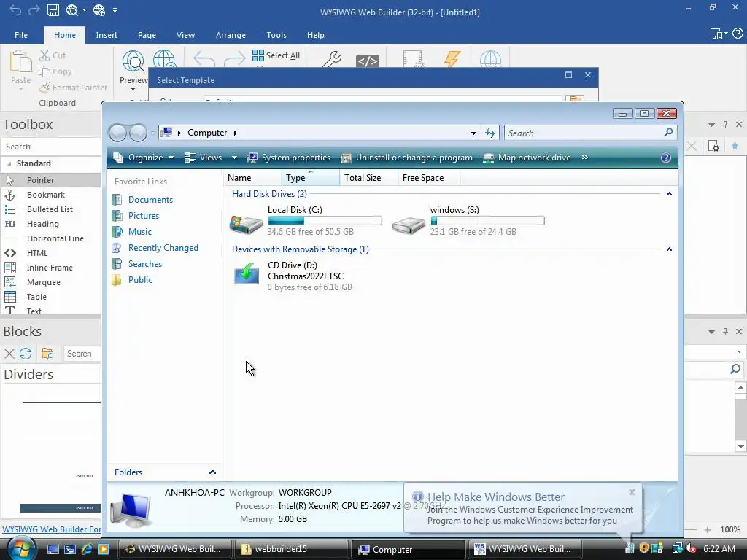Open the File menu
747x560 pixels.
point(21,35)
